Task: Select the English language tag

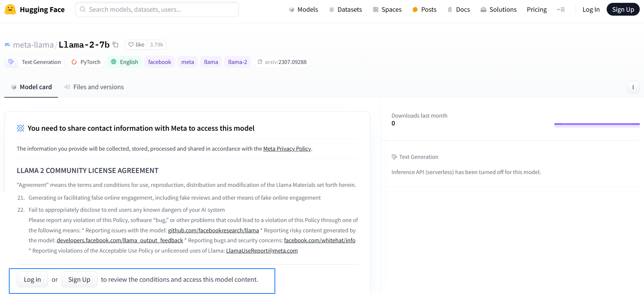Action: [x=124, y=62]
